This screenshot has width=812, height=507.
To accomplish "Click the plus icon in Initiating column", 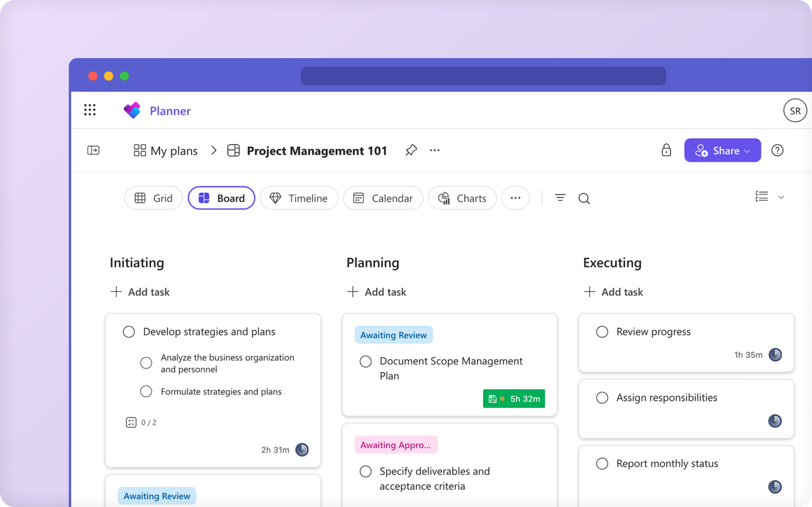I will [116, 292].
